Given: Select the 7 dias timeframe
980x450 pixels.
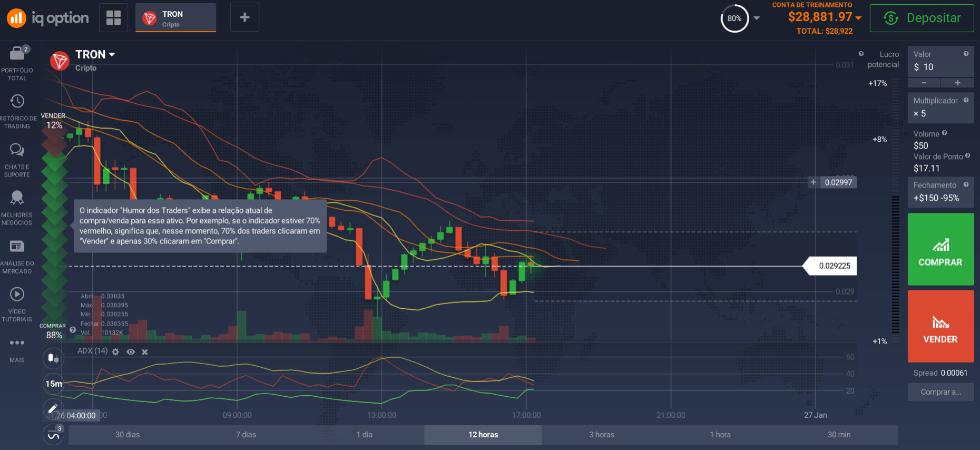Looking at the screenshot, I should tap(246, 435).
